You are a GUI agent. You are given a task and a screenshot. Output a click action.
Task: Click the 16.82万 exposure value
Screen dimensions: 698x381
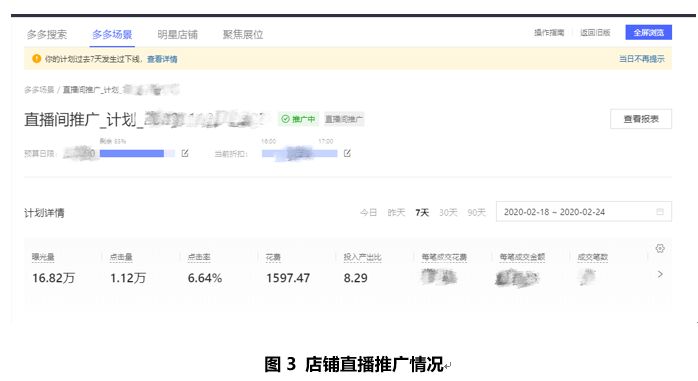tap(53, 278)
